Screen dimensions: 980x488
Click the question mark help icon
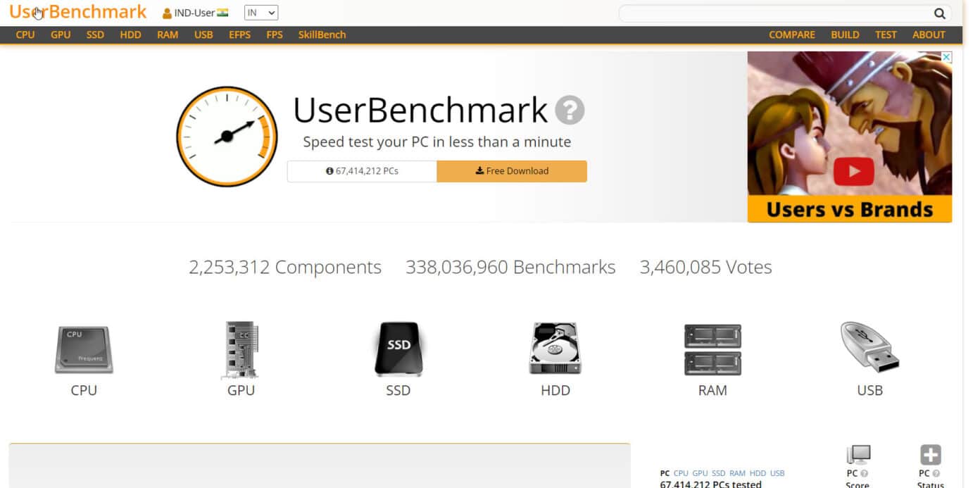click(570, 111)
